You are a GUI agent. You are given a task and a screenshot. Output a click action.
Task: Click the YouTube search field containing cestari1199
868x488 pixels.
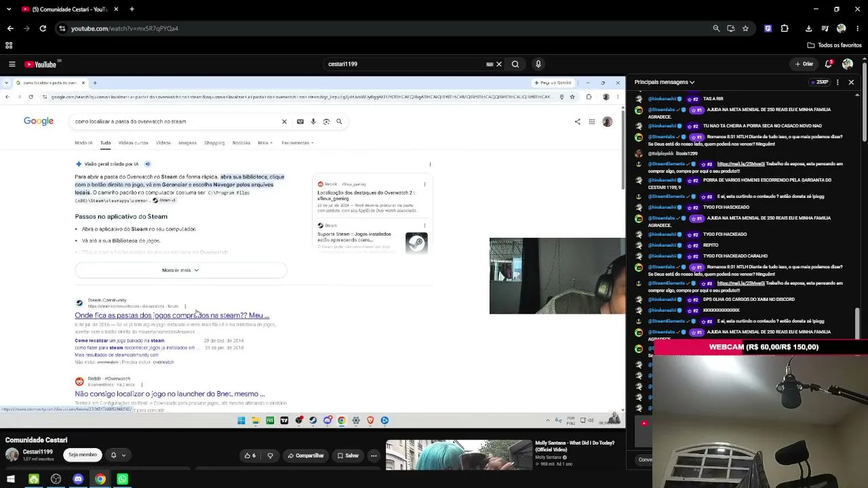(x=407, y=64)
